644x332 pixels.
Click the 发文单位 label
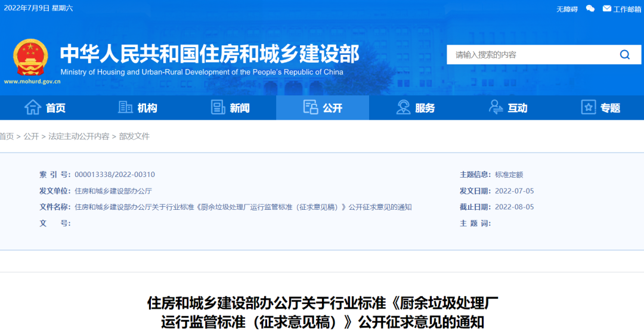[x=55, y=191]
